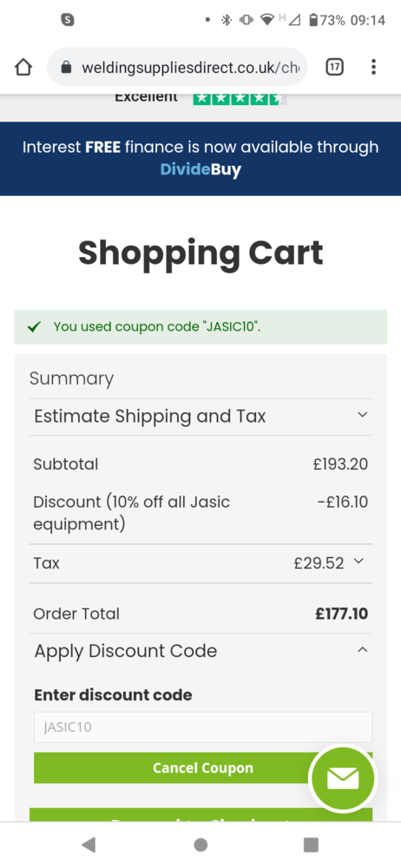This screenshot has height=868, width=401.
Task: Tap the Proceed to Checkout button
Action: [x=200, y=815]
